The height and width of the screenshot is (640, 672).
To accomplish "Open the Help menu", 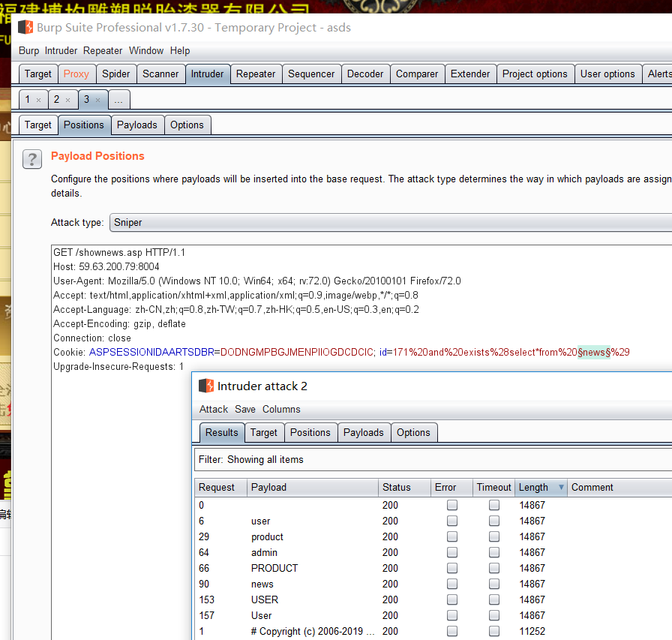I will click(180, 50).
